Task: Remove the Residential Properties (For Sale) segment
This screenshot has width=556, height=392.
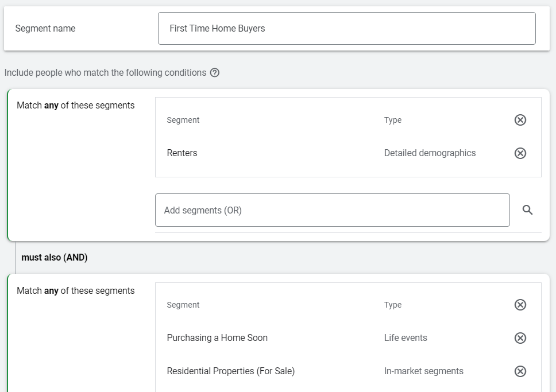Action: (x=520, y=371)
